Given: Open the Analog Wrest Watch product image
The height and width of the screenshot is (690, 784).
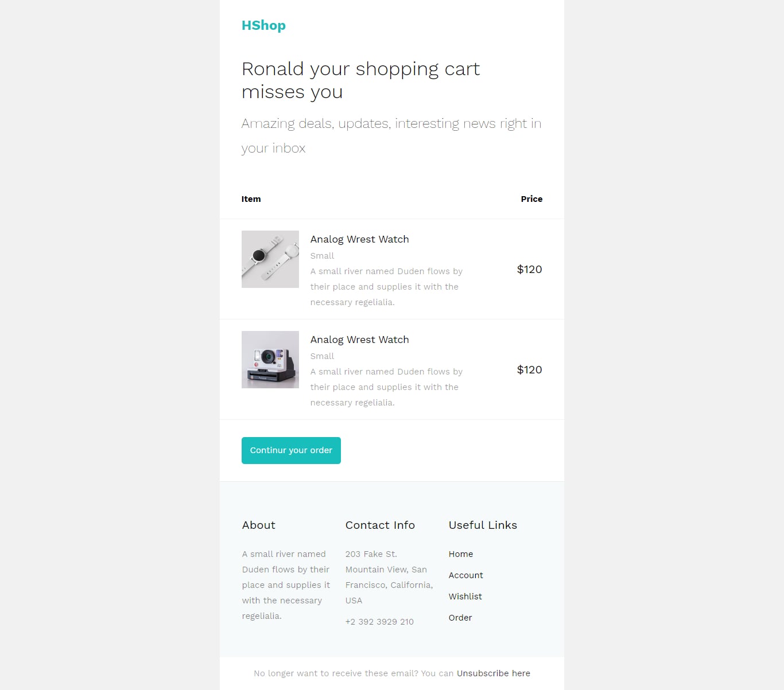Looking at the screenshot, I should click(270, 259).
